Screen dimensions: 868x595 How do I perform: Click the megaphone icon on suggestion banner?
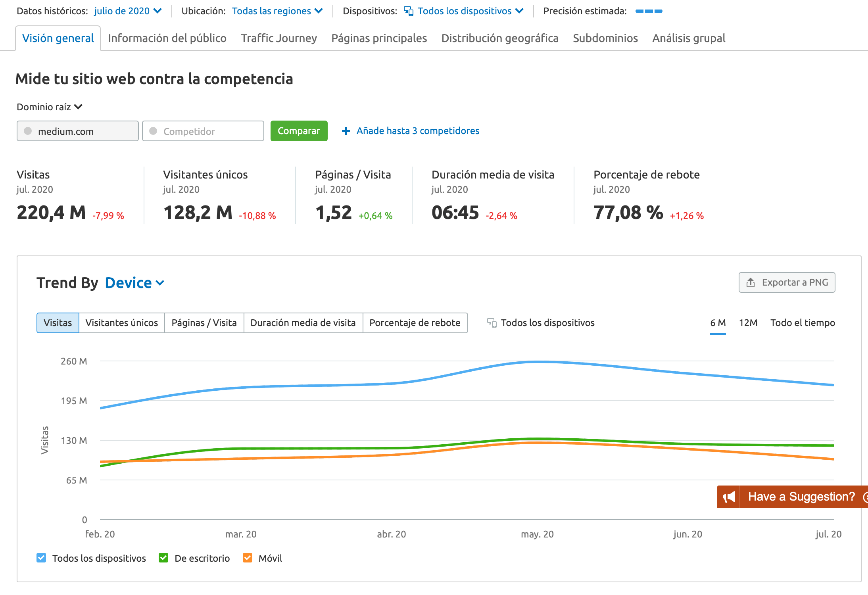click(x=729, y=497)
